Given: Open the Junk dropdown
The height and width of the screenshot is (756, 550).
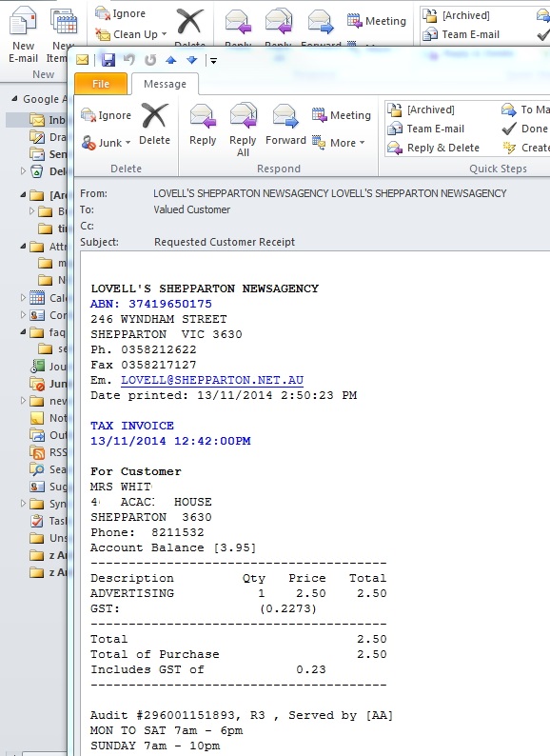Looking at the screenshot, I should [x=106, y=143].
